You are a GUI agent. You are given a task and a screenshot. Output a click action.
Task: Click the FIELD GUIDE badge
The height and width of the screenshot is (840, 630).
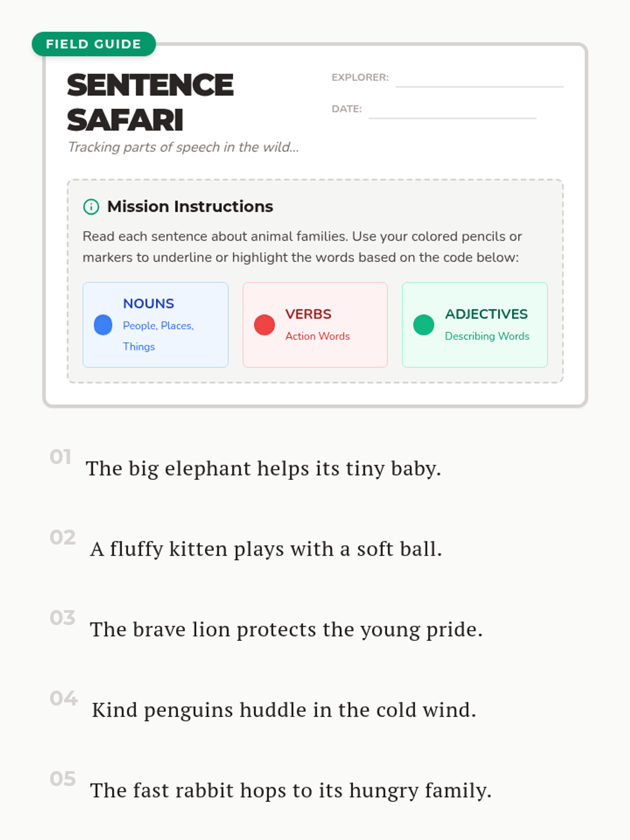pos(94,44)
